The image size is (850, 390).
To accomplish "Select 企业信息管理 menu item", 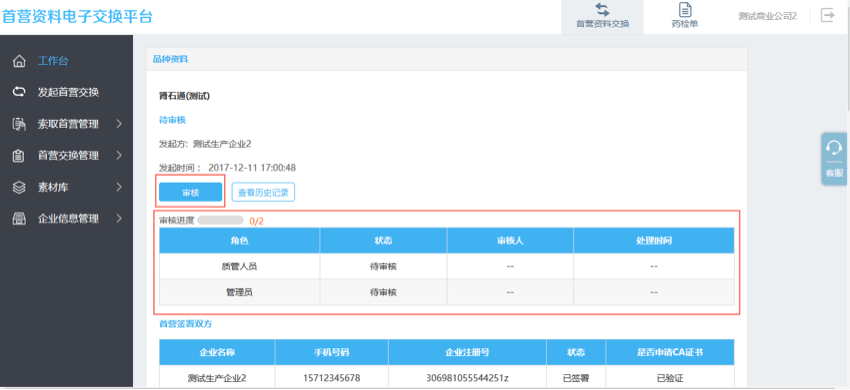I will 68,219.
